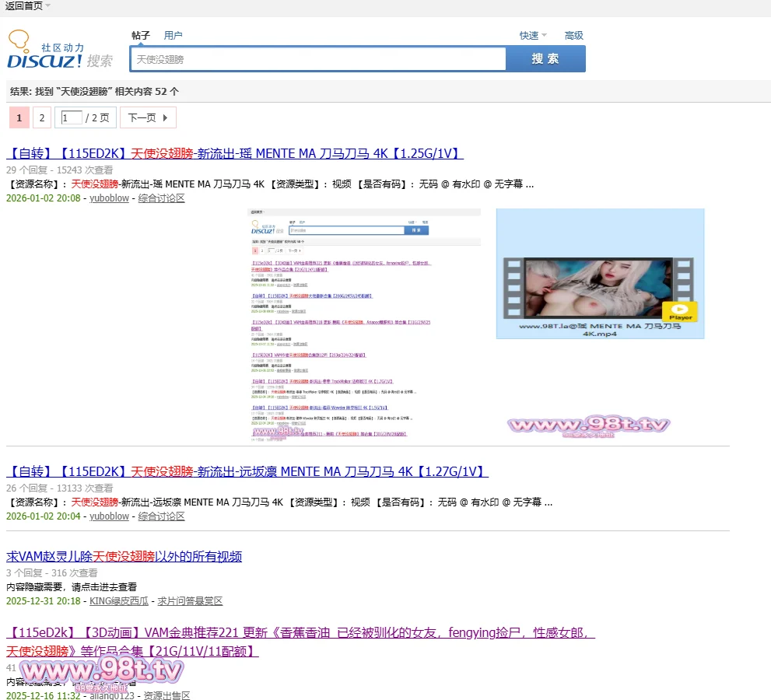Go to page 2 of results

[x=42, y=118]
